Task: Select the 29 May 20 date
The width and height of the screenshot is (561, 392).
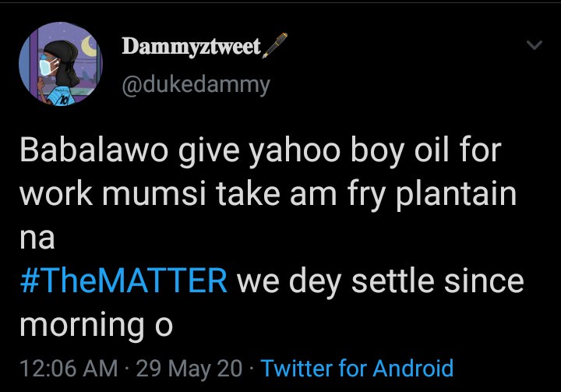Action: pos(189,367)
